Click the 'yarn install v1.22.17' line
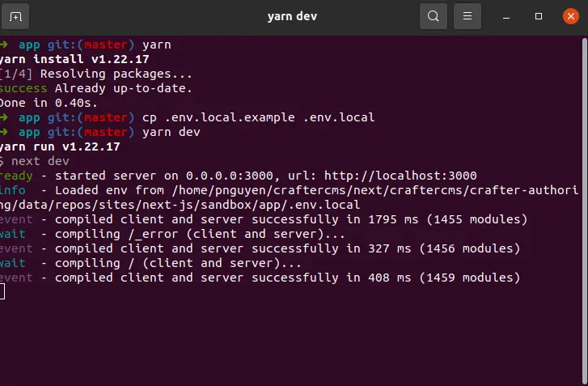The width and height of the screenshot is (588, 386). [61, 58]
